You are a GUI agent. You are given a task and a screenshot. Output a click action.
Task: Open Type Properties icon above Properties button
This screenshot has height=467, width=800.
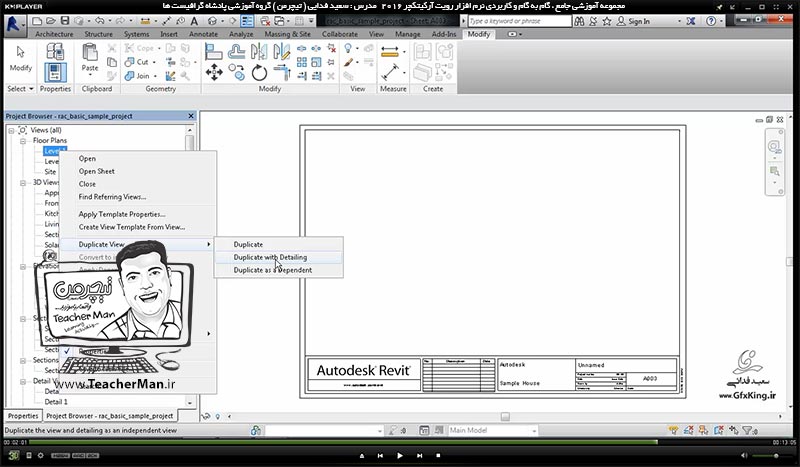click(x=55, y=52)
